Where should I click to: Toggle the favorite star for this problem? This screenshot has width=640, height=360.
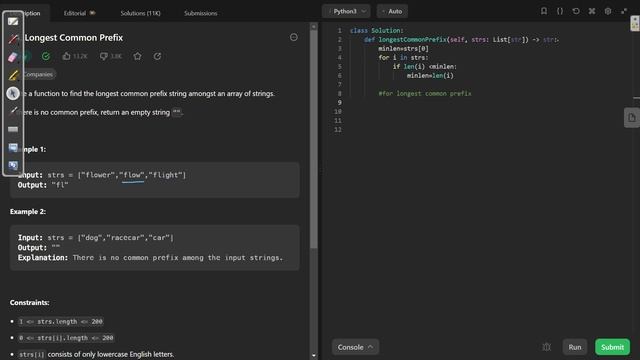pyautogui.click(x=138, y=56)
